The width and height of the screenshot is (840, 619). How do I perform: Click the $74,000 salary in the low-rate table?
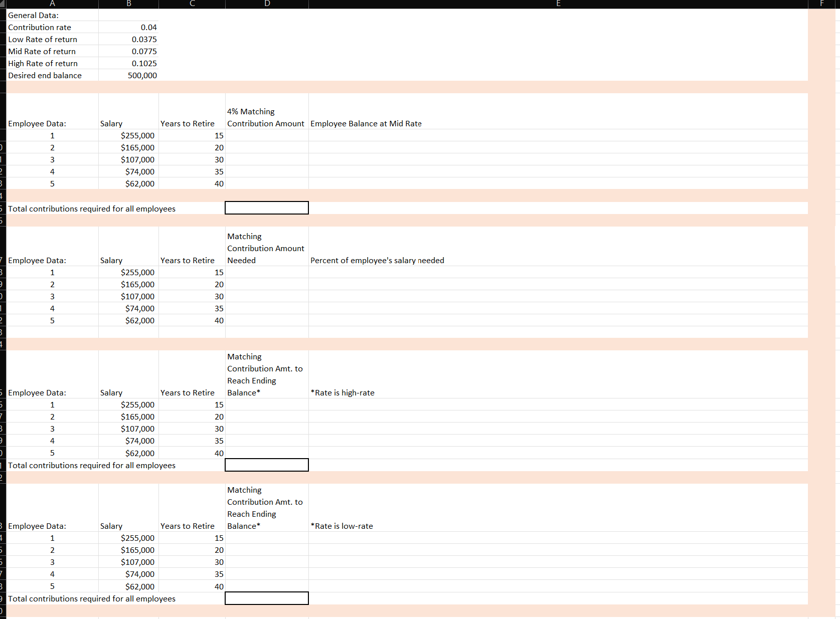point(128,574)
